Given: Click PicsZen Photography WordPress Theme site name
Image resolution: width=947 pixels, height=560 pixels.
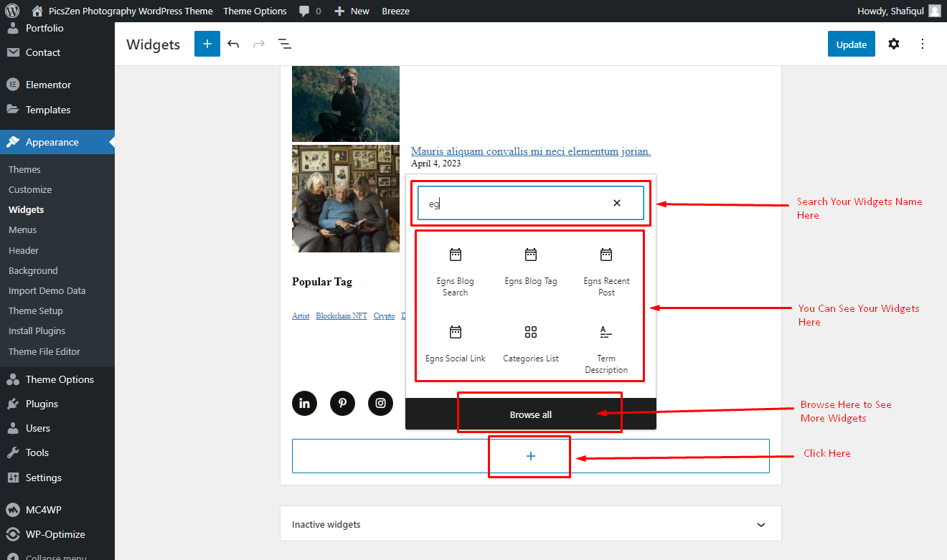Looking at the screenshot, I should 131,11.
